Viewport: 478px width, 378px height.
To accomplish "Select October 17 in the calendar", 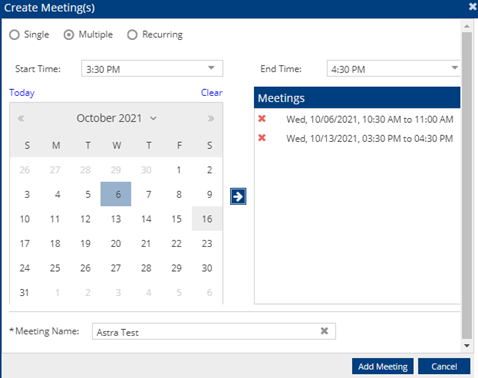I will click(25, 243).
